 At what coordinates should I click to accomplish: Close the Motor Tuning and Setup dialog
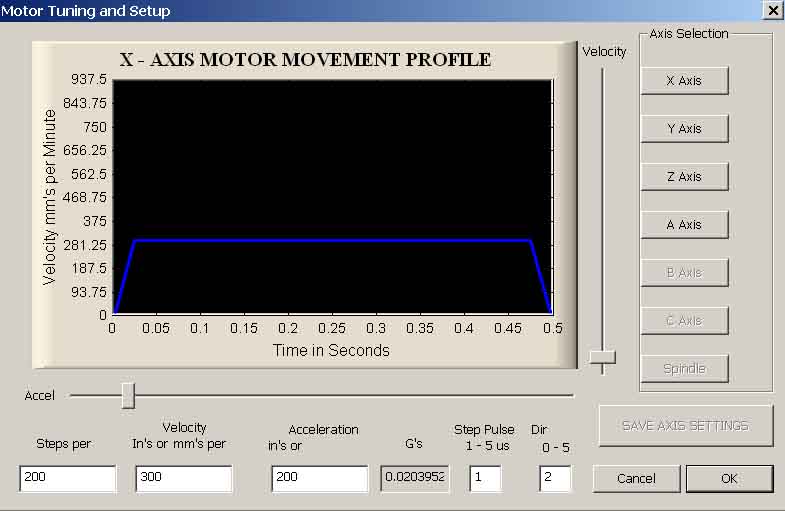(772, 10)
